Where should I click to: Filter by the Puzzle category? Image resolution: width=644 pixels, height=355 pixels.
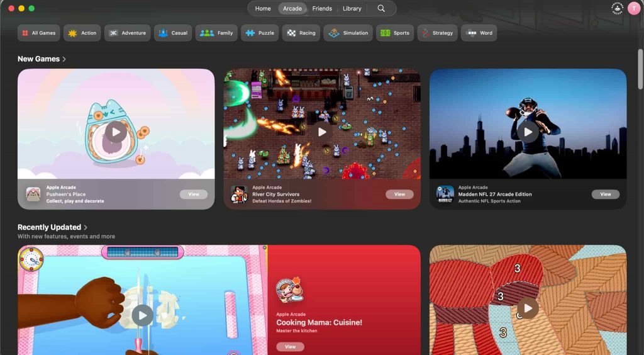(x=260, y=33)
